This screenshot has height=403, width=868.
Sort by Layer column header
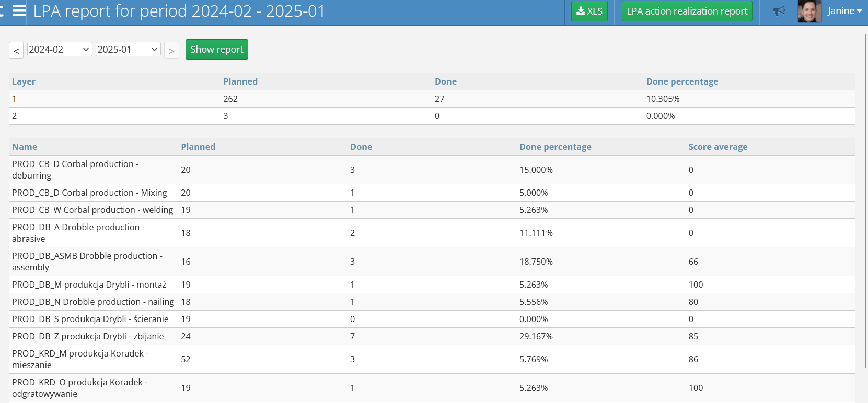click(24, 81)
